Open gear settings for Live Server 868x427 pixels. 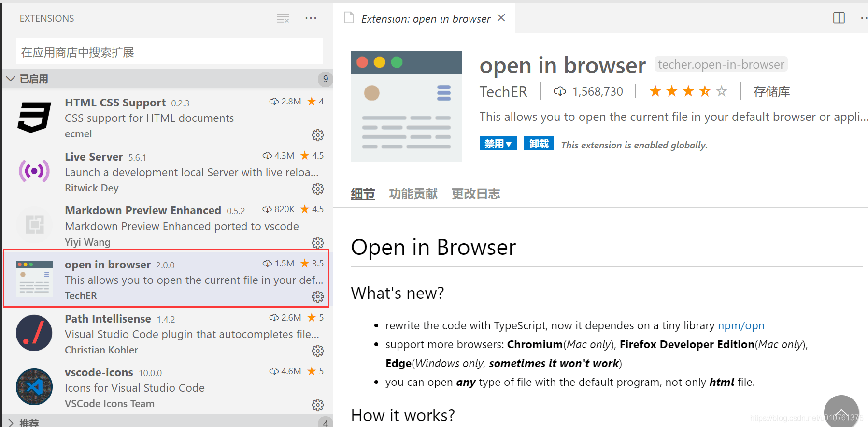coord(317,189)
